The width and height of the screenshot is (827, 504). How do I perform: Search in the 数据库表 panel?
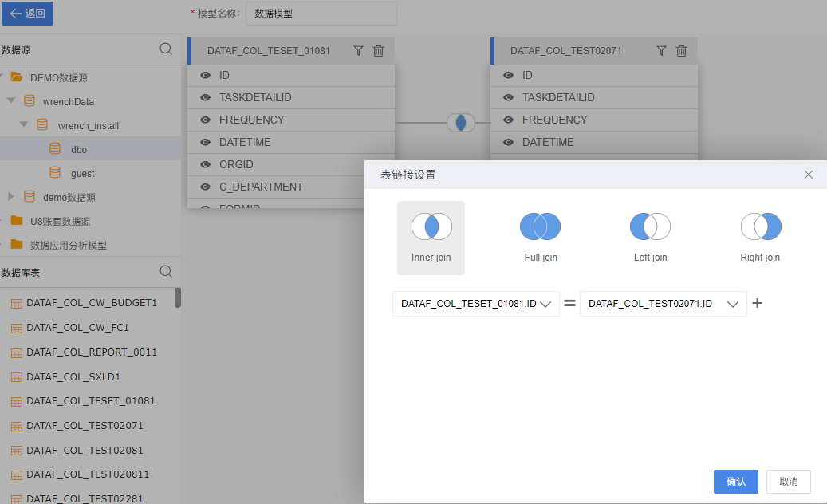coord(166,271)
